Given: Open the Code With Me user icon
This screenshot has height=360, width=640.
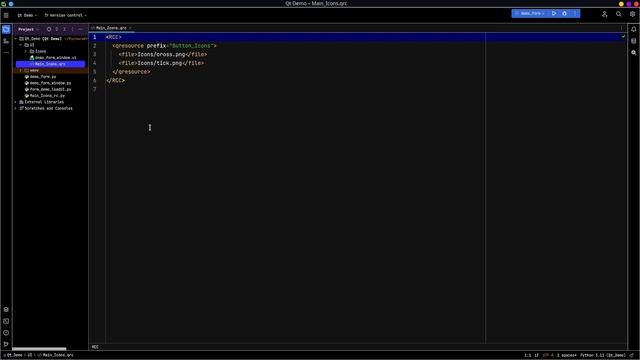Looking at the screenshot, I should tap(604, 14).
